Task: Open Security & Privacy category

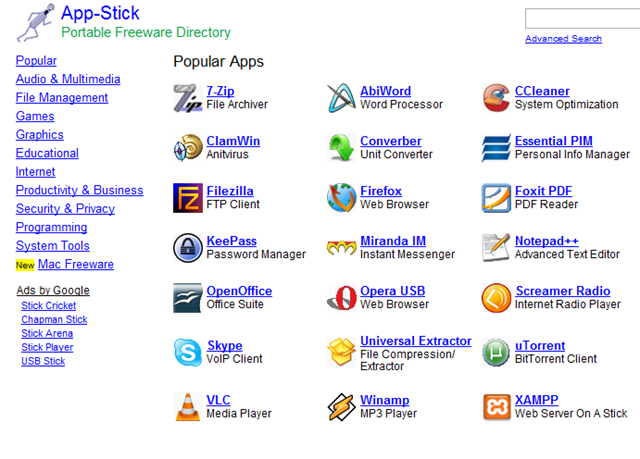Action: click(65, 209)
